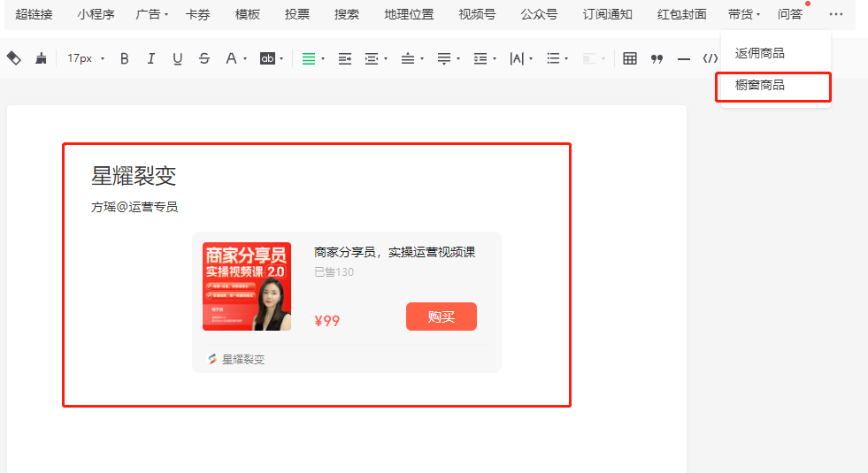Insert a blockquote with the quote icon
868x473 pixels.
point(657,58)
